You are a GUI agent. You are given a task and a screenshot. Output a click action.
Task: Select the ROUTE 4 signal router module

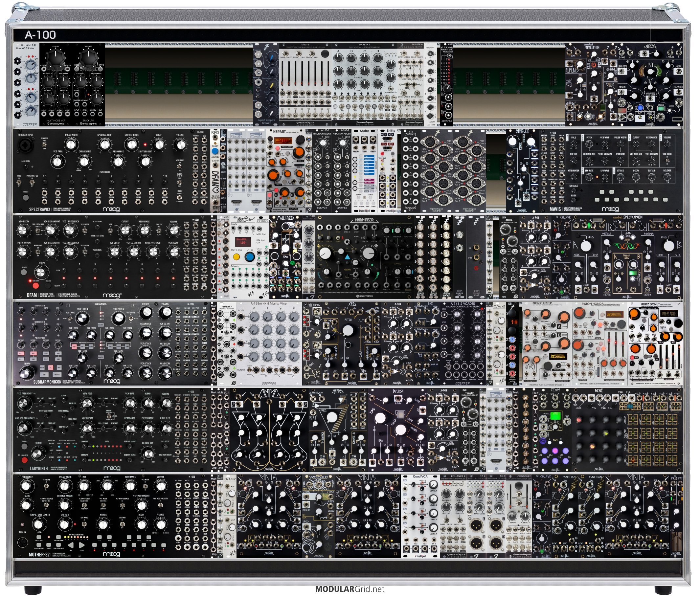coord(411,85)
